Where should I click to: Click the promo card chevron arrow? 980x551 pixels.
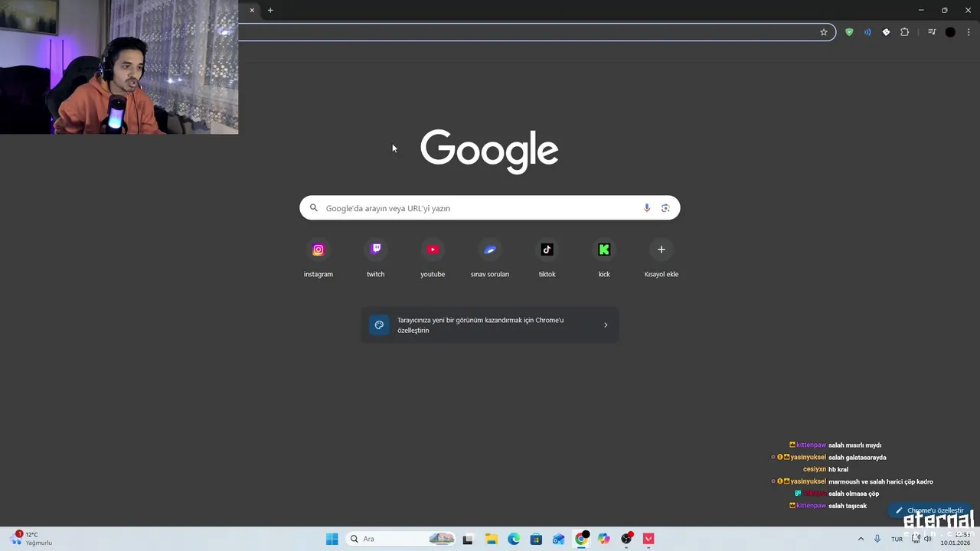click(606, 325)
